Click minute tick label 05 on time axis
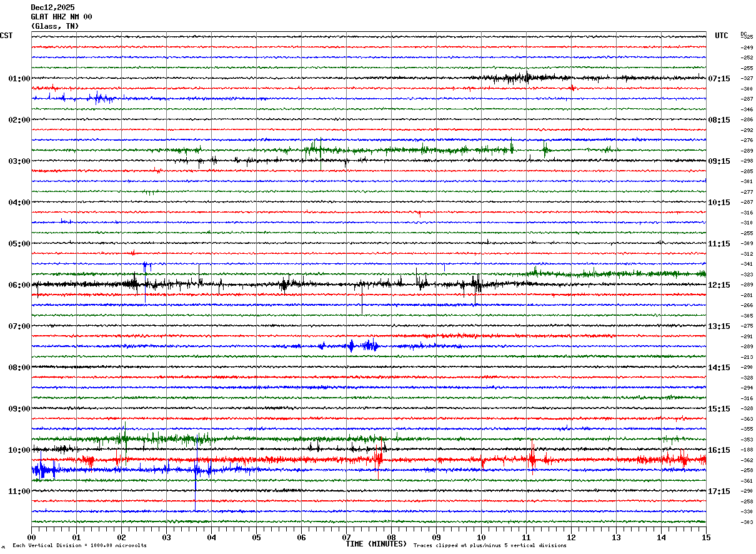The image size is (756, 554). click(x=256, y=537)
